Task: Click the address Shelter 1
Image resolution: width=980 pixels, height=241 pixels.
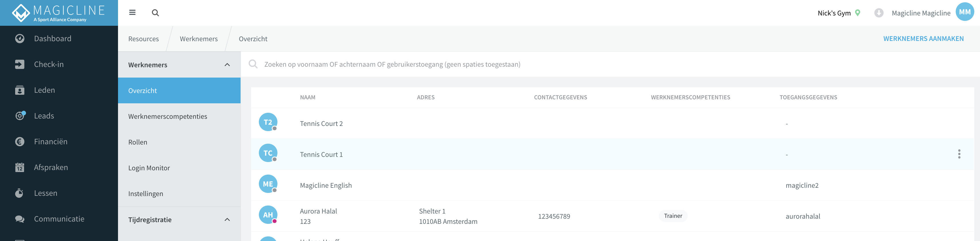Action: click(432, 211)
